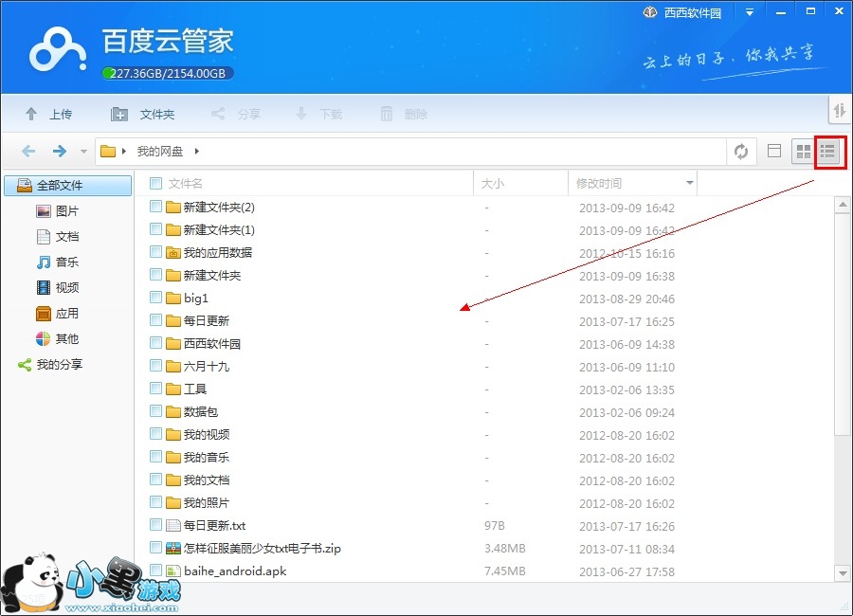Image resolution: width=853 pixels, height=616 pixels.
Task: Create new folder with 文件夹 button
Action: coord(142,114)
